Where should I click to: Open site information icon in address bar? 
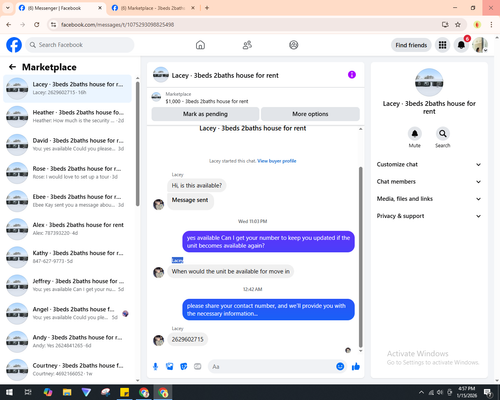click(53, 24)
